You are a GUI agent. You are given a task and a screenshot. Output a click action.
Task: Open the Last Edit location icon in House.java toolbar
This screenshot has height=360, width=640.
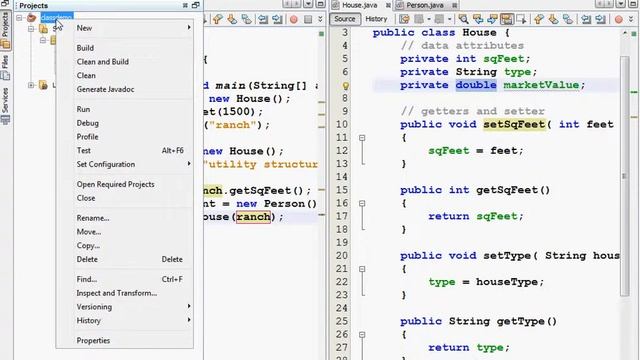(x=404, y=19)
